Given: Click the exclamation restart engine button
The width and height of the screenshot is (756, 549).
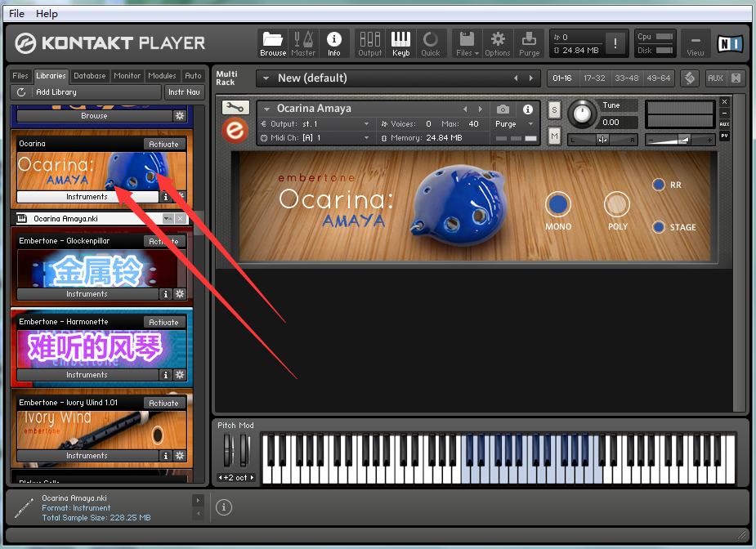Looking at the screenshot, I should pyautogui.click(x=615, y=43).
